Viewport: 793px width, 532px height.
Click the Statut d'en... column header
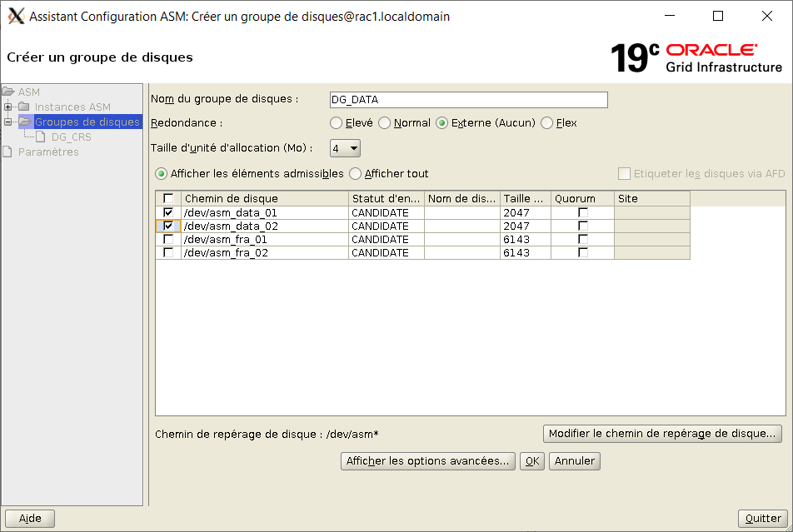click(386, 199)
